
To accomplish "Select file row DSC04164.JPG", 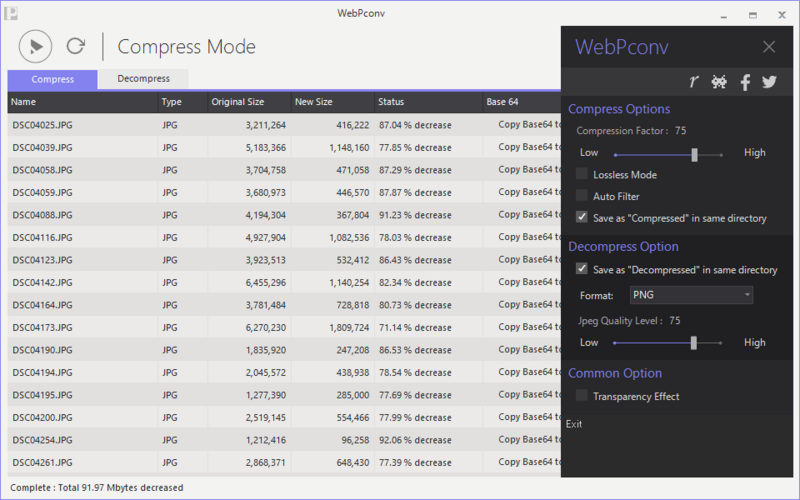I will pyautogui.click(x=284, y=305).
